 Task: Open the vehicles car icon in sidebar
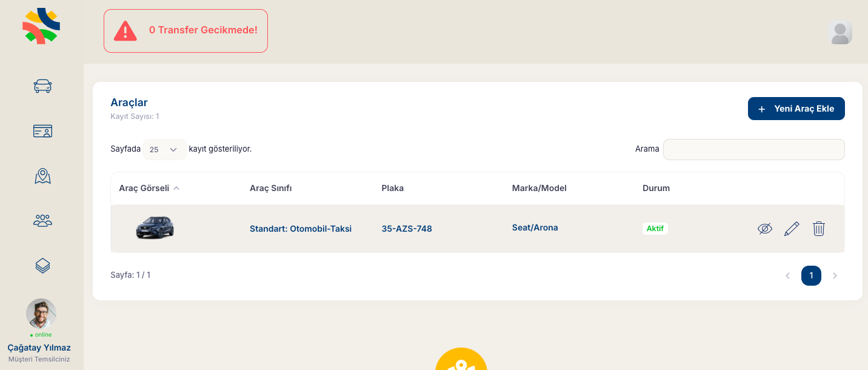tap(42, 86)
